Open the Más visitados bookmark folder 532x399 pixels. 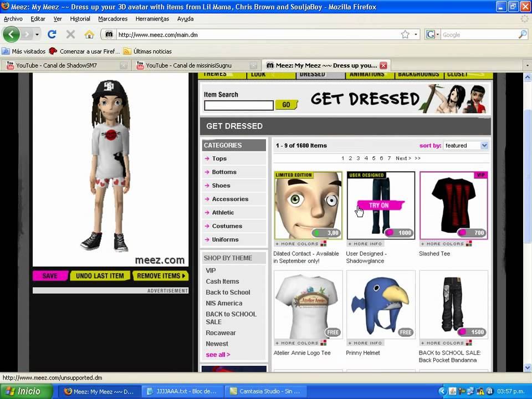(x=24, y=51)
